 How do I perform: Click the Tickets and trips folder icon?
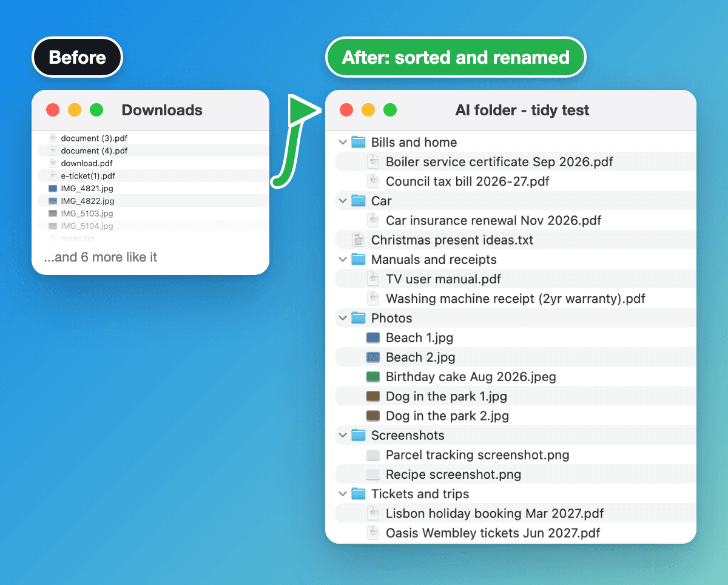[359, 494]
